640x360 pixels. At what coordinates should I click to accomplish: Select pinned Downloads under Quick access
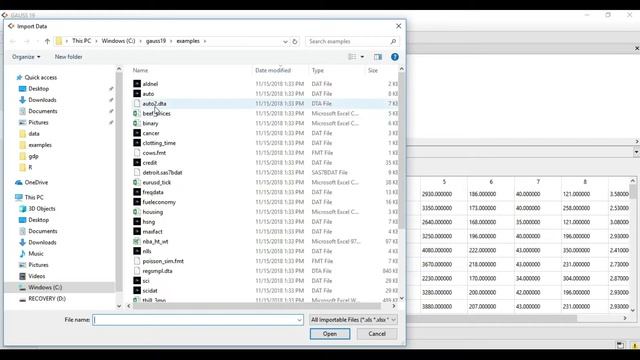(42, 100)
